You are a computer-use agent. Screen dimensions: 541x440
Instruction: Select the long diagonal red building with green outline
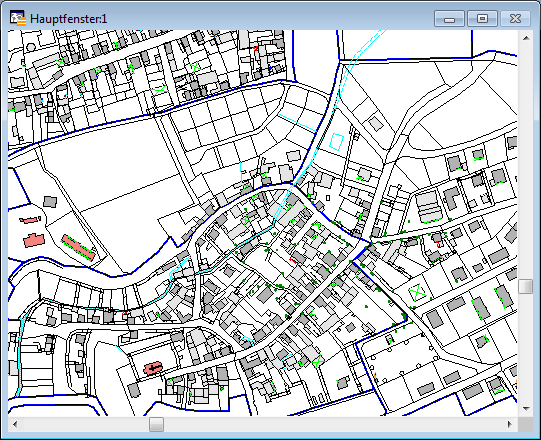(78, 247)
